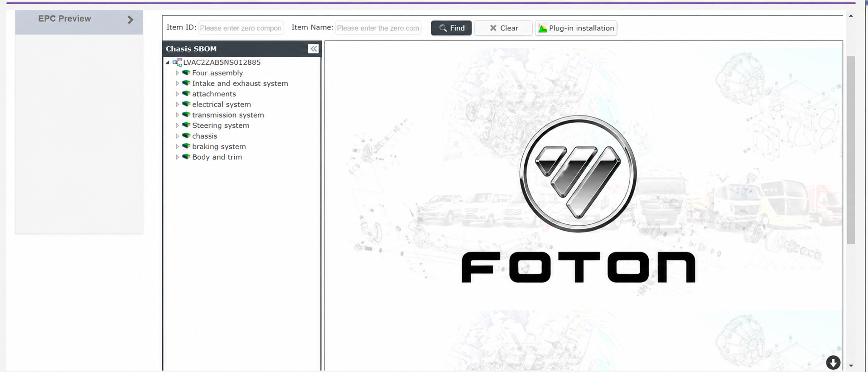
Task: Click the Clear button
Action: (x=503, y=28)
